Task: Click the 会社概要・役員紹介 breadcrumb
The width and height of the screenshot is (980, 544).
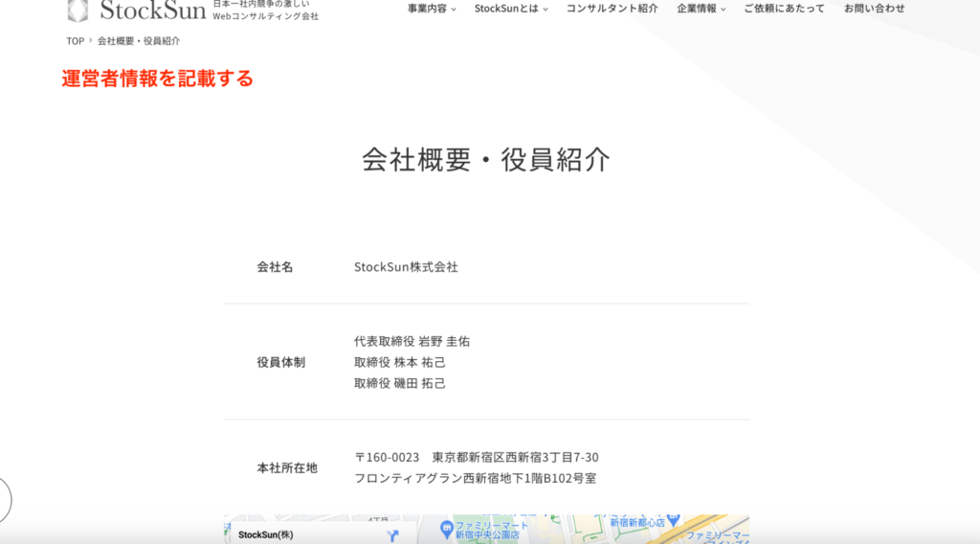Action: (x=138, y=40)
